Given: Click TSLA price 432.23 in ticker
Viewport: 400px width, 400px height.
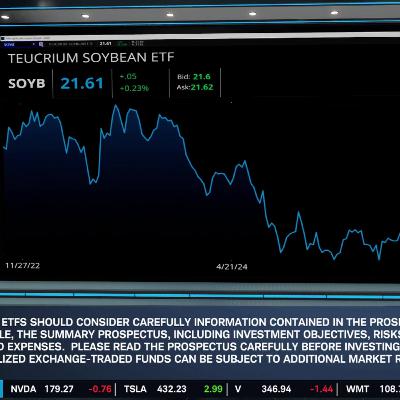Looking at the screenshot, I should point(172,389).
